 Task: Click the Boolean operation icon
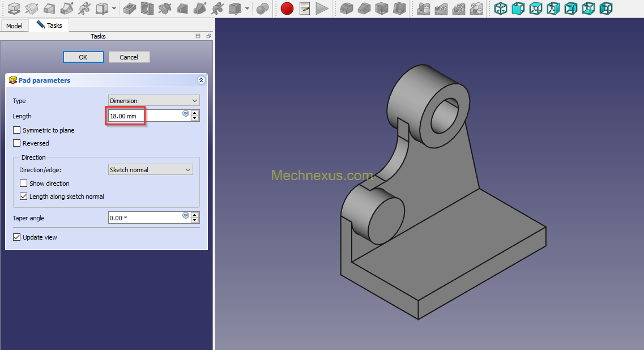262,8
